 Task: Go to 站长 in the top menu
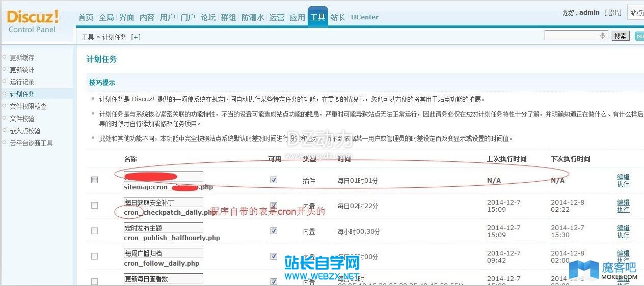[x=338, y=17]
